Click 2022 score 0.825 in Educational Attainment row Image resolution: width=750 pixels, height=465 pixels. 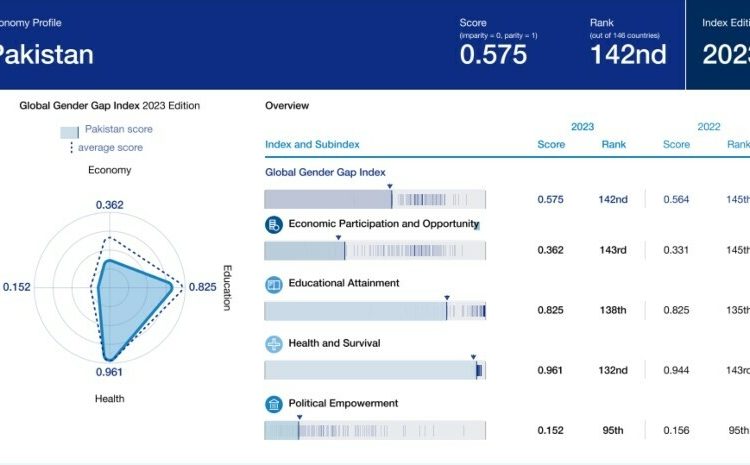click(x=676, y=310)
